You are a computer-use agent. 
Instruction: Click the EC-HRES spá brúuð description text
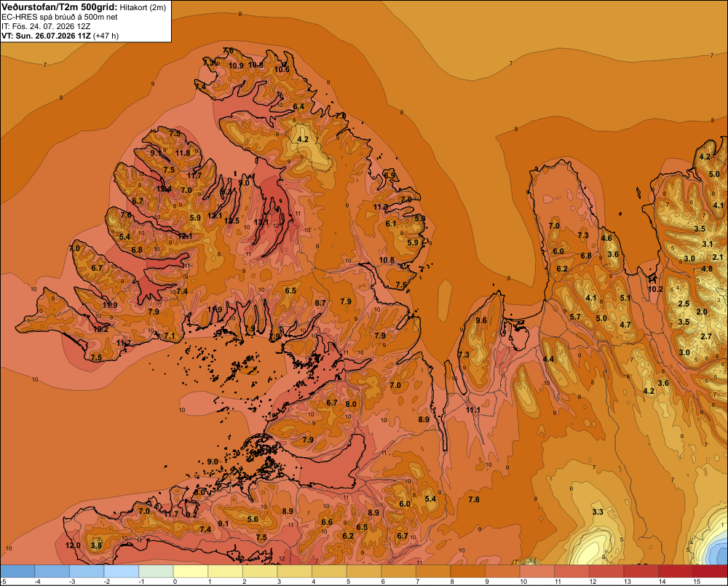click(60, 17)
